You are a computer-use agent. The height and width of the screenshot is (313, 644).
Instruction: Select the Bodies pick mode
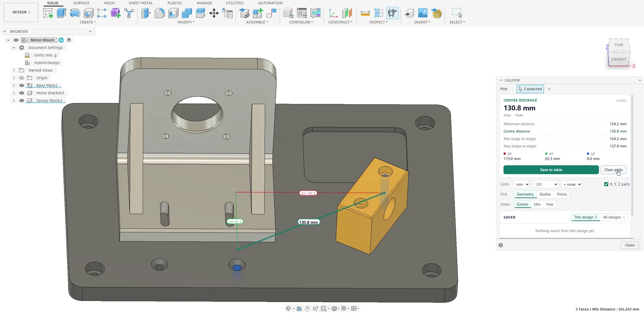pyautogui.click(x=545, y=194)
